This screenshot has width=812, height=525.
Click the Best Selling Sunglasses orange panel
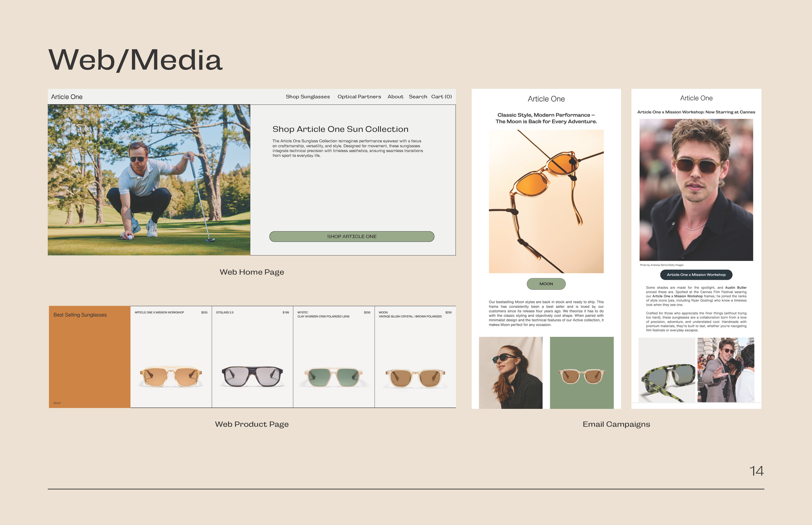coord(89,356)
